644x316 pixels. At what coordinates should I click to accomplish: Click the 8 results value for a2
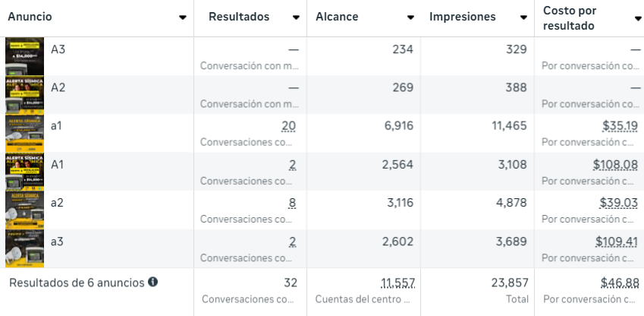click(x=292, y=203)
